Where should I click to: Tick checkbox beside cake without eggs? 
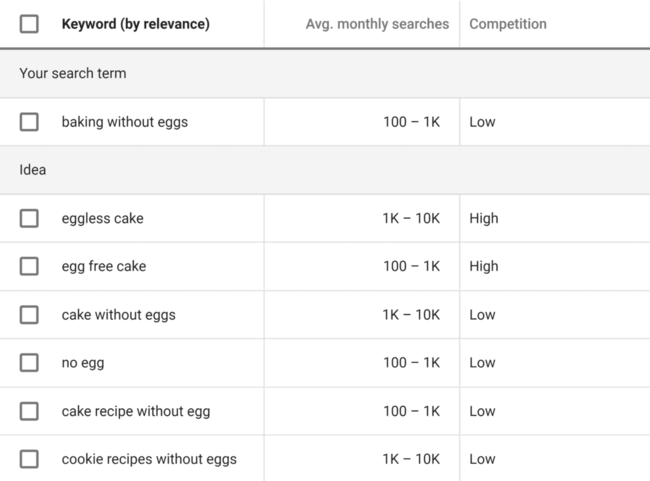pyautogui.click(x=29, y=315)
